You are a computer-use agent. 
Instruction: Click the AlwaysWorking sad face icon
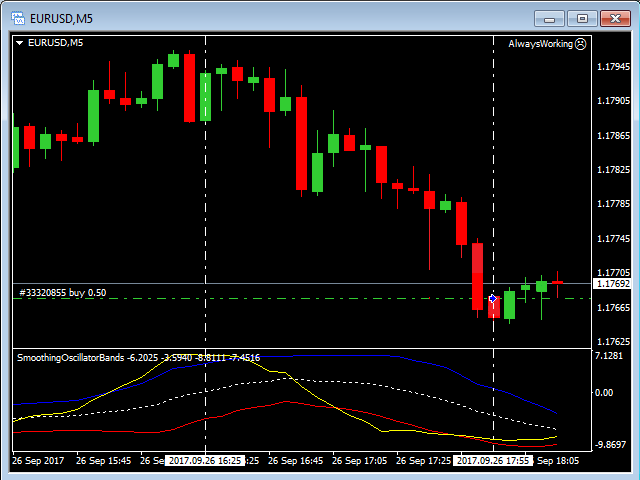tap(582, 43)
